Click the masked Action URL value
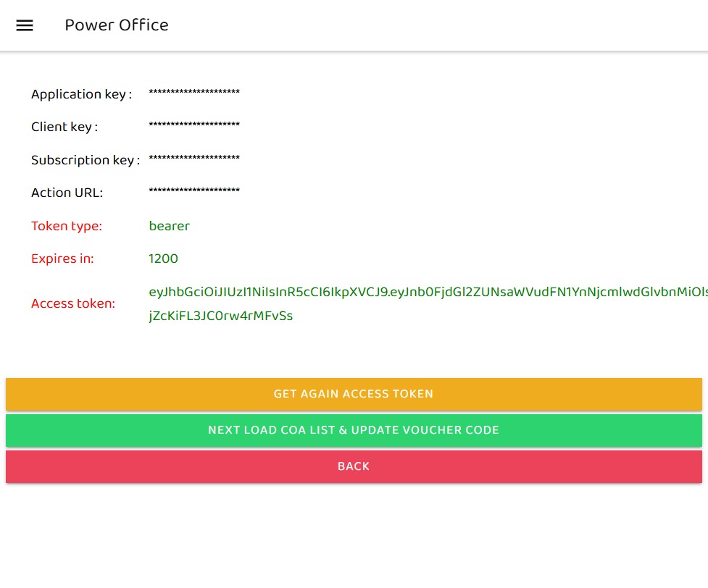 pyautogui.click(x=194, y=191)
